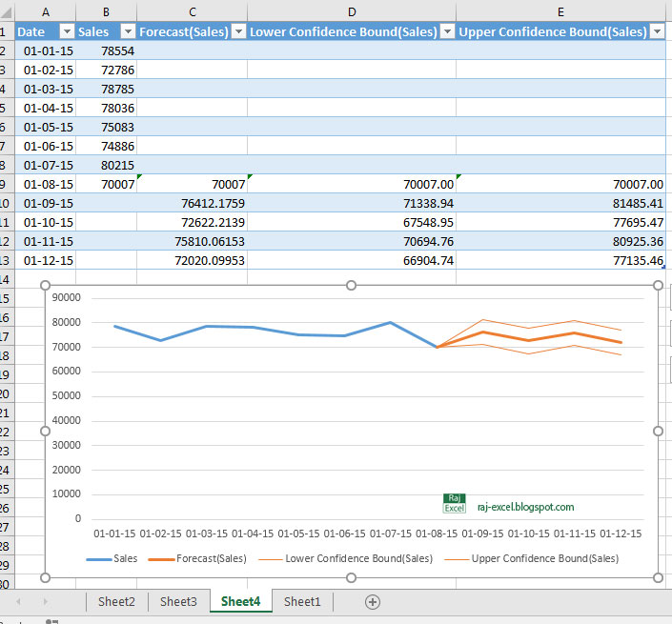The width and height of the screenshot is (672, 624).
Task: Open the Forecast(Sales) filter dropdown
Action: click(238, 31)
